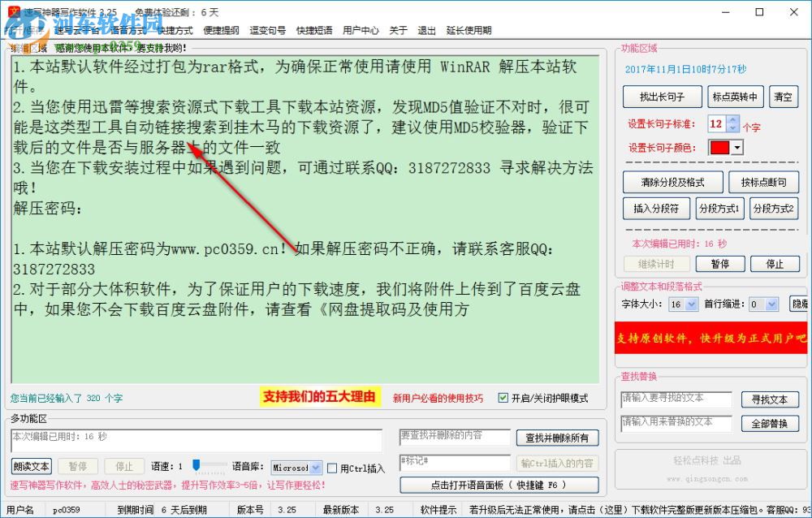Click the 全部替换 button

coord(770,424)
